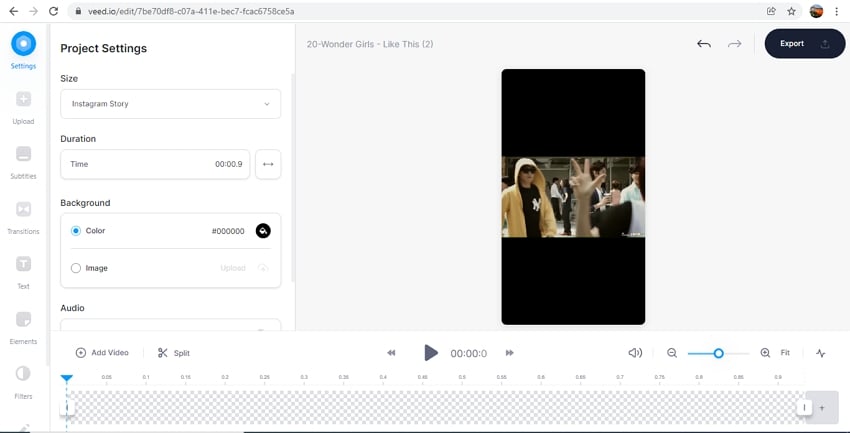Viewport: 850px width, 433px height.
Task: Open the browser profile avatar
Action: pos(816,11)
